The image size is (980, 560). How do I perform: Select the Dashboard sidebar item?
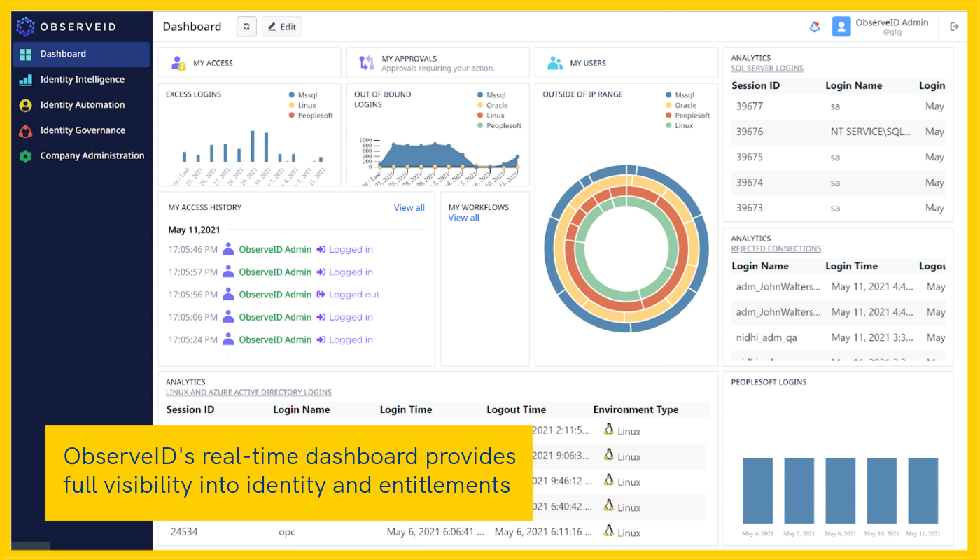click(x=81, y=54)
